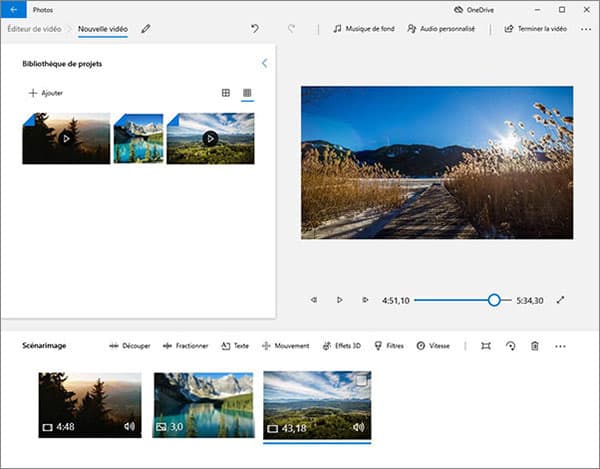Click Terminer la vidéo button
The height and width of the screenshot is (469, 600).
536,29
